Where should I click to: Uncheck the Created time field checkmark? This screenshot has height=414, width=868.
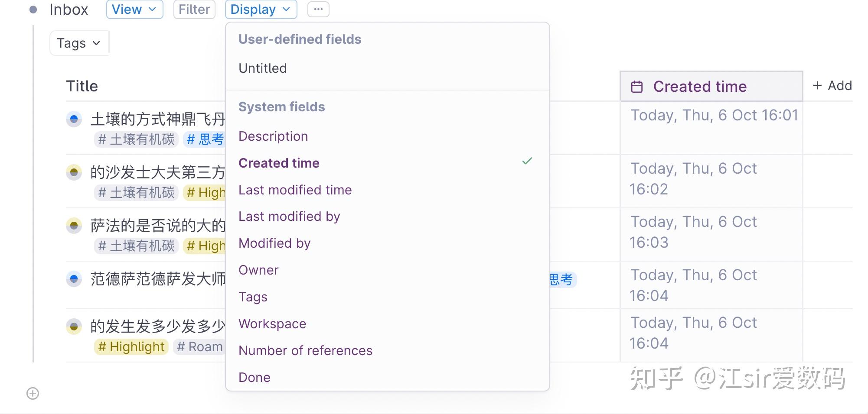coord(527,162)
